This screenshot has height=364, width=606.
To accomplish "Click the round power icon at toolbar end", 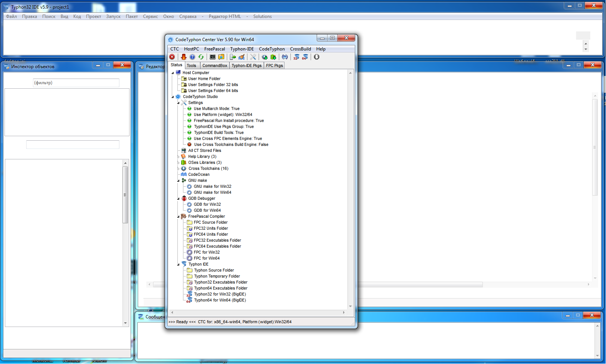I will pos(317,57).
